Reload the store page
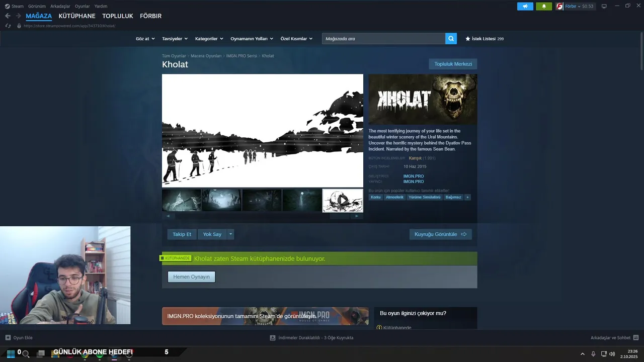The height and width of the screenshot is (362, 644). (x=8, y=26)
